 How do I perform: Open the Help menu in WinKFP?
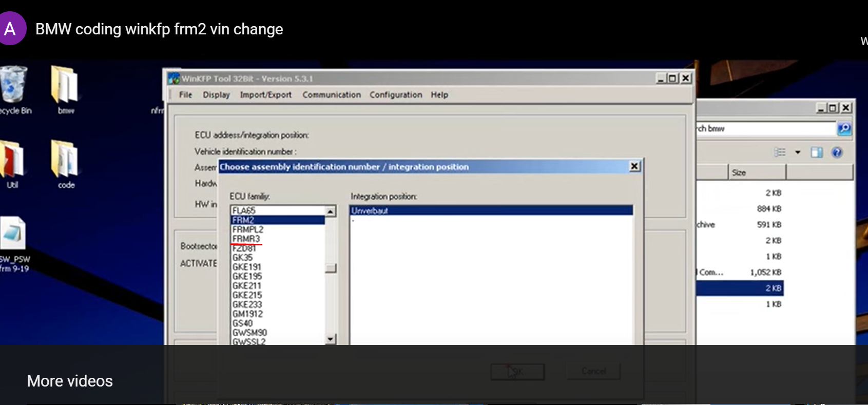(439, 95)
